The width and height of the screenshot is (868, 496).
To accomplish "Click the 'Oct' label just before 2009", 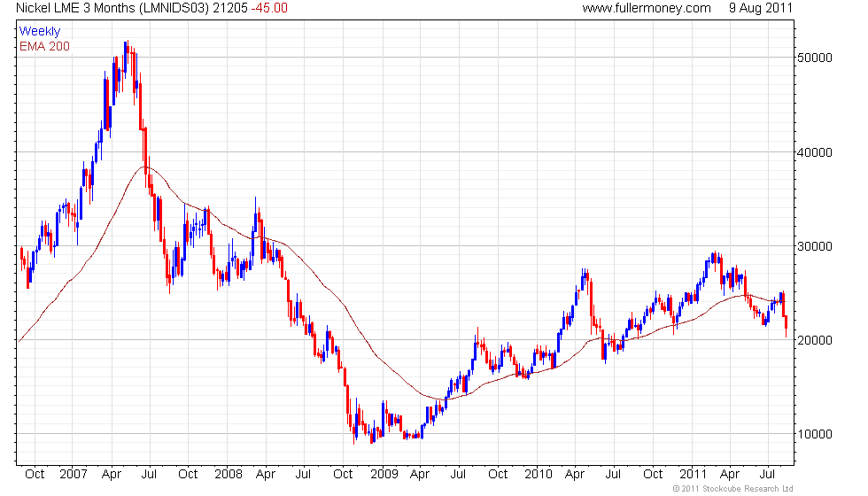I will click(x=343, y=475).
